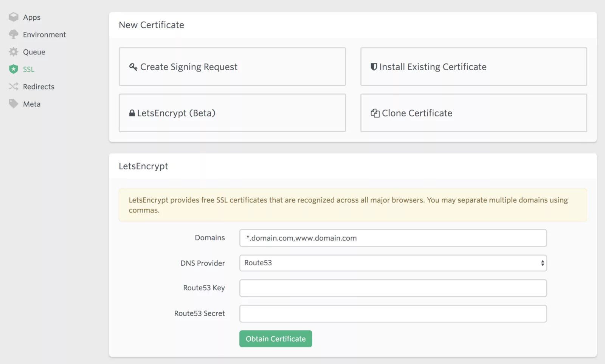Open the Environment menu item
Image resolution: width=605 pixels, height=364 pixels.
[x=44, y=35]
